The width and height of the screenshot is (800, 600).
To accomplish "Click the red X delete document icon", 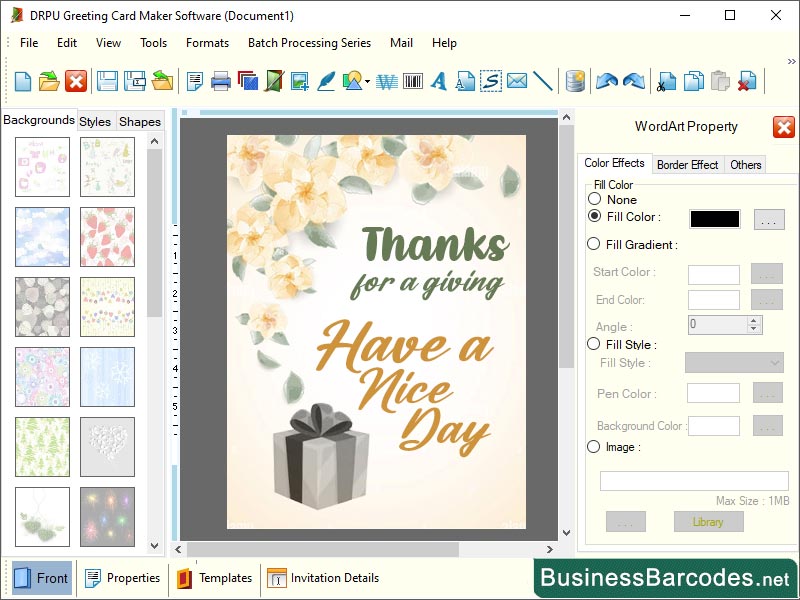I will (x=76, y=82).
